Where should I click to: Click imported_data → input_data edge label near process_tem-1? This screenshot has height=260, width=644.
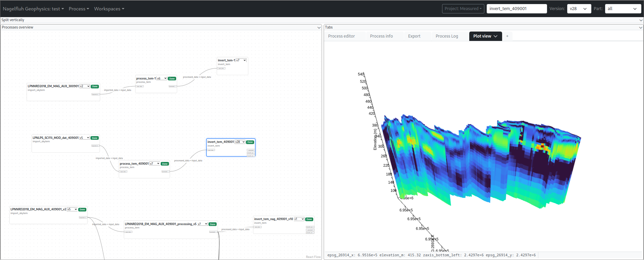coord(117,90)
